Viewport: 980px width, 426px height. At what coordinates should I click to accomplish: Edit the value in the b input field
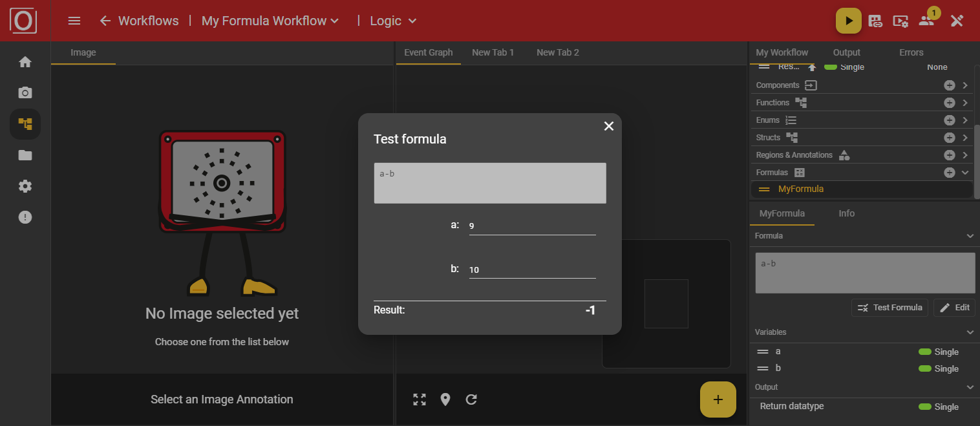click(532, 269)
